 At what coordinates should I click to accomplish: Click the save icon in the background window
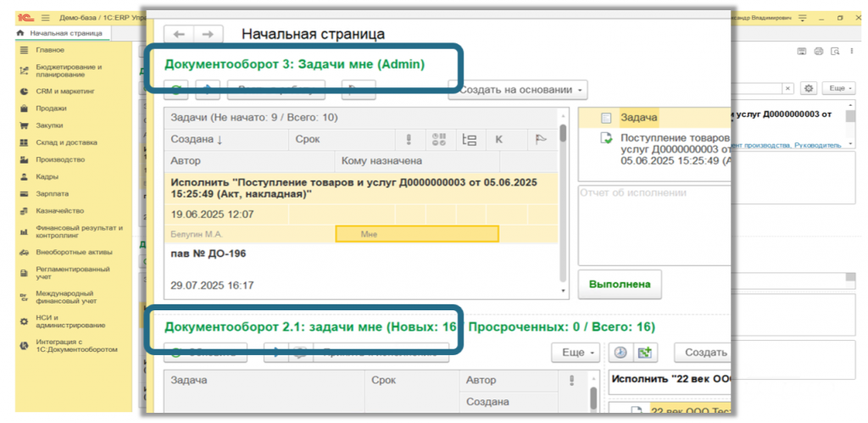click(x=801, y=51)
